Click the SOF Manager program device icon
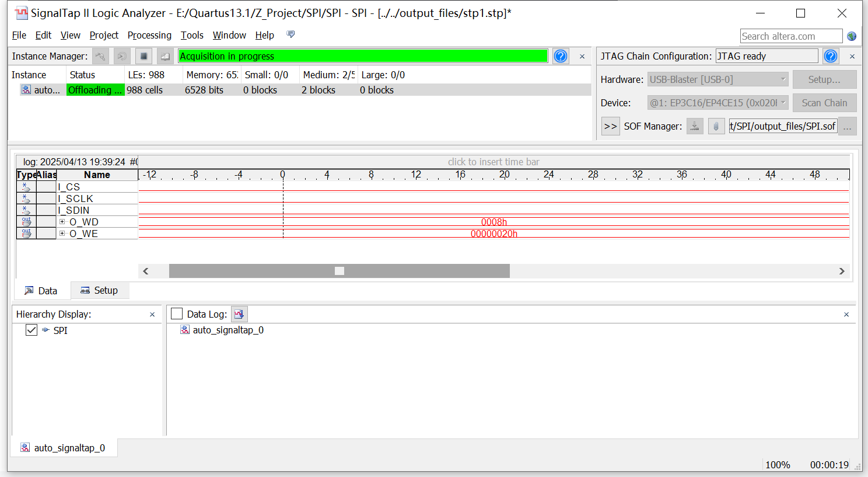868x477 pixels. point(695,126)
